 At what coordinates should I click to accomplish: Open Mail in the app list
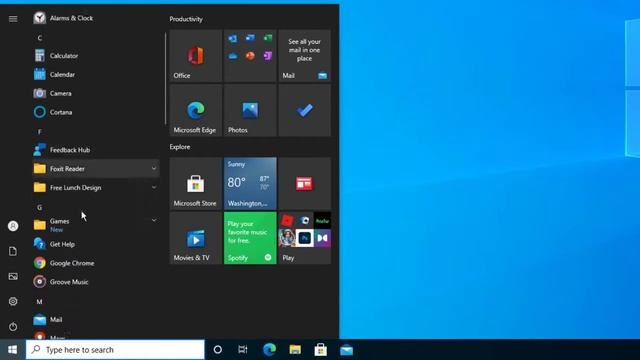96,320
